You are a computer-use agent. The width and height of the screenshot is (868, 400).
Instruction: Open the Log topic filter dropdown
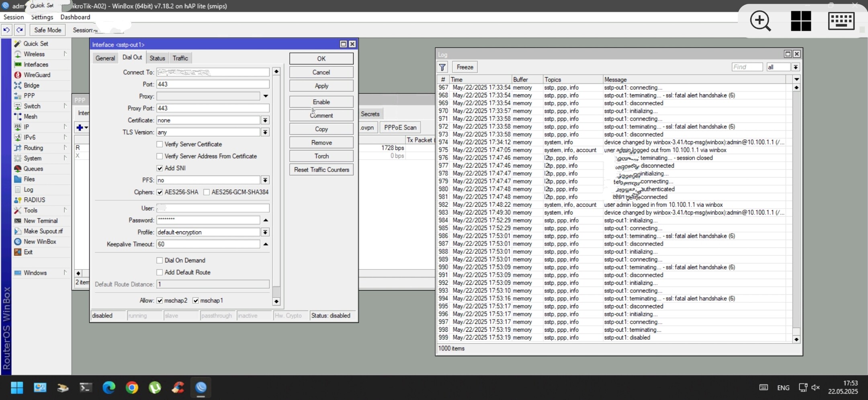pyautogui.click(x=796, y=67)
